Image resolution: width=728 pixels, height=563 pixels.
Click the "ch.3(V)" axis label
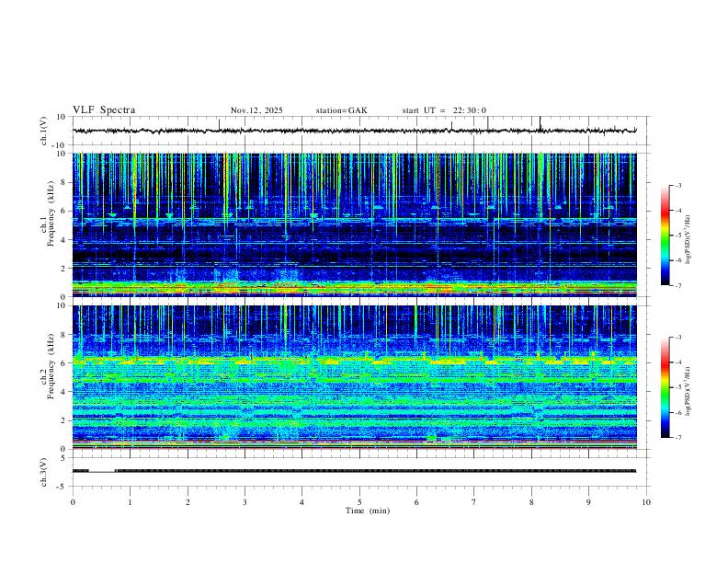[44, 472]
